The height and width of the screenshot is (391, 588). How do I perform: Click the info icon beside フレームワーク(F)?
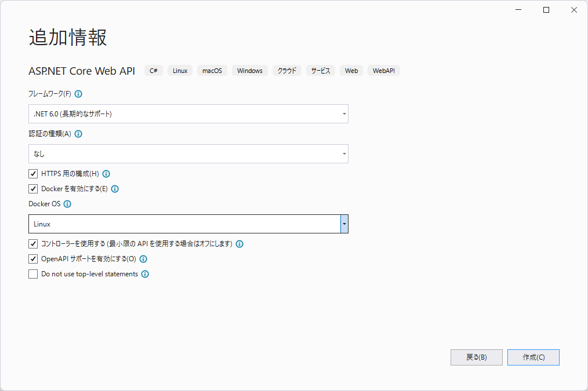[x=78, y=94]
